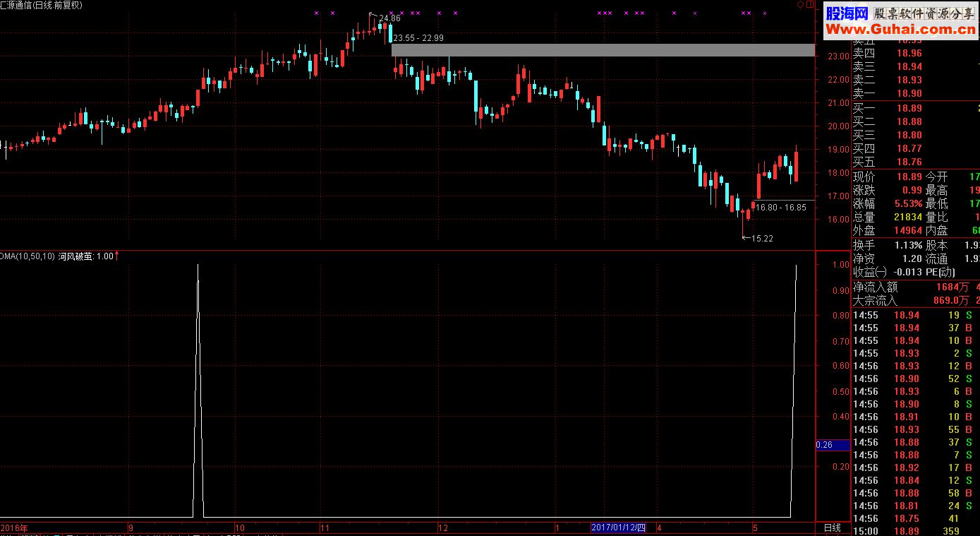Select the 卖一 18.90 ask row
The width and height of the screenshot is (980, 536).
(x=916, y=93)
